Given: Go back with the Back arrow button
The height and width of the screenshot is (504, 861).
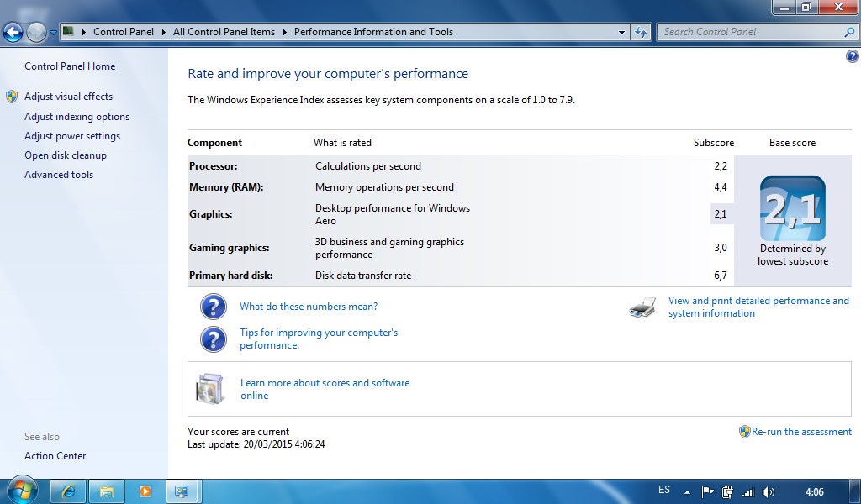Looking at the screenshot, I should (x=13, y=33).
